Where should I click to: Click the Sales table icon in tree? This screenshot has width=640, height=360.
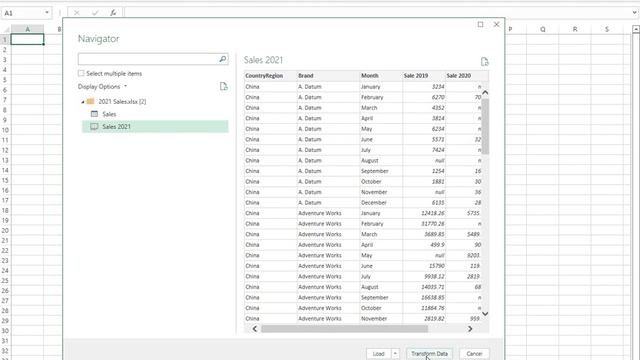tap(94, 114)
